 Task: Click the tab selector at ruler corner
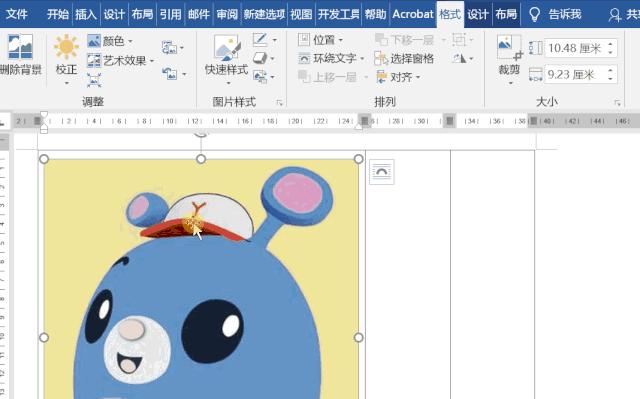coord(3,122)
